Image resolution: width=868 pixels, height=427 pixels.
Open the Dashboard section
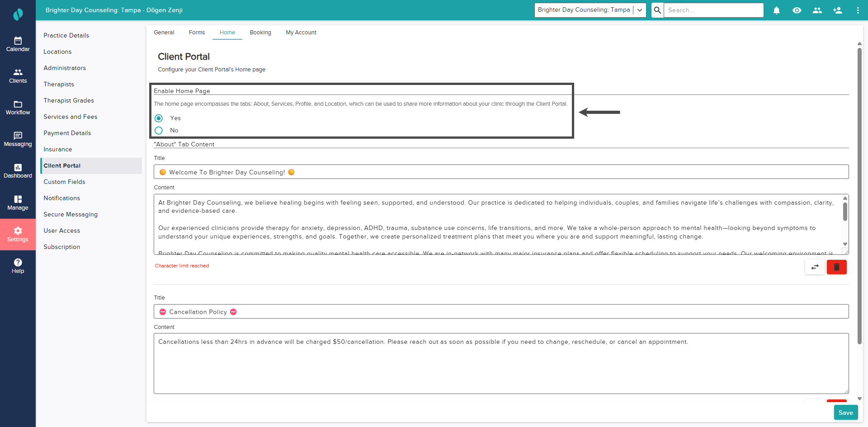(18, 171)
